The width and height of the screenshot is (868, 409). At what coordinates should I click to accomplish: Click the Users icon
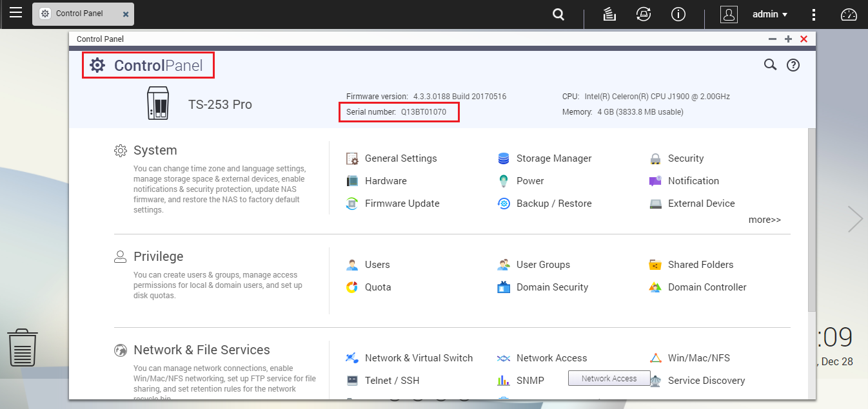coord(352,265)
